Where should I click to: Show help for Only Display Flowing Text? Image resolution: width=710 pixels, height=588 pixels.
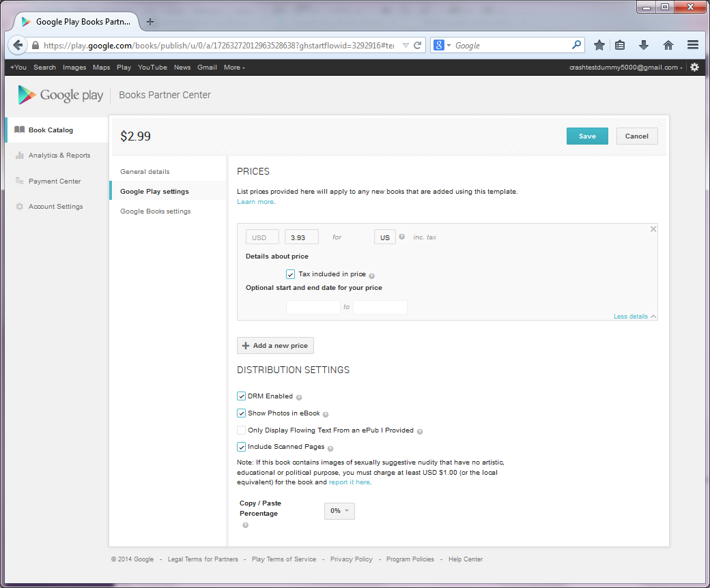[x=420, y=432]
